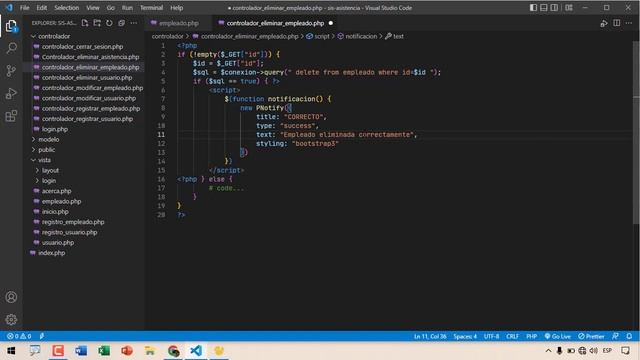Open notifications bell in status bar
This screenshot has height=360, width=640.
pyautogui.click(x=629, y=336)
